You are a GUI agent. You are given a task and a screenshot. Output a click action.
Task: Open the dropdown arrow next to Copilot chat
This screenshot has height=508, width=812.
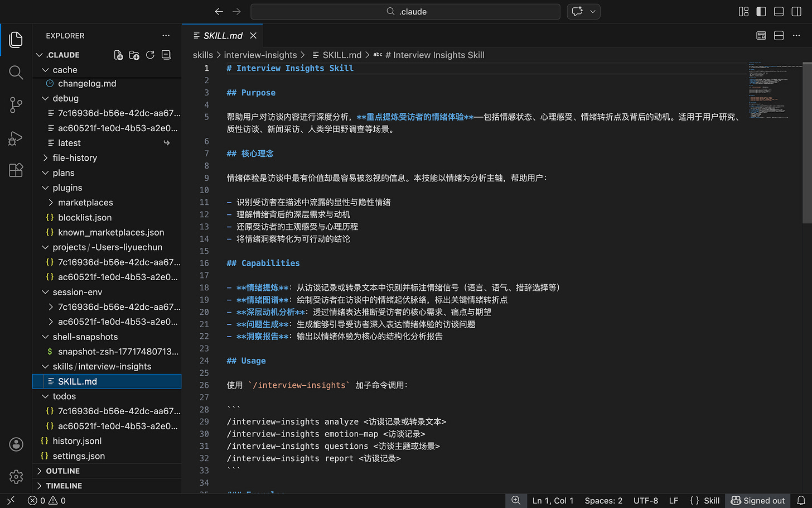(593, 12)
